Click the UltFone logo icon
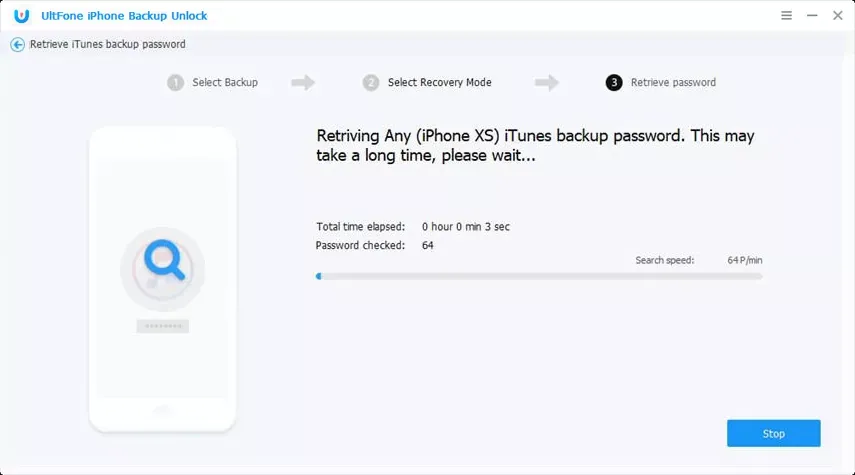The width and height of the screenshot is (855, 475). click(22, 16)
